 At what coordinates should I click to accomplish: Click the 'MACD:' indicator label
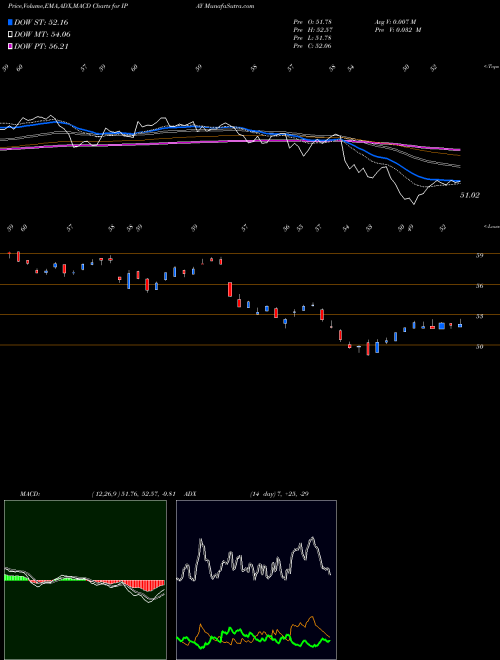(x=30, y=494)
